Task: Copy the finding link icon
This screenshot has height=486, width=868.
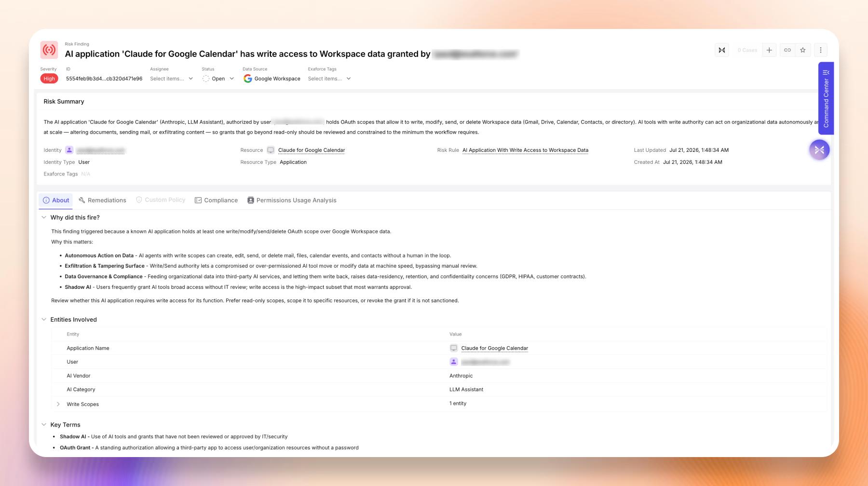Action: coord(787,50)
